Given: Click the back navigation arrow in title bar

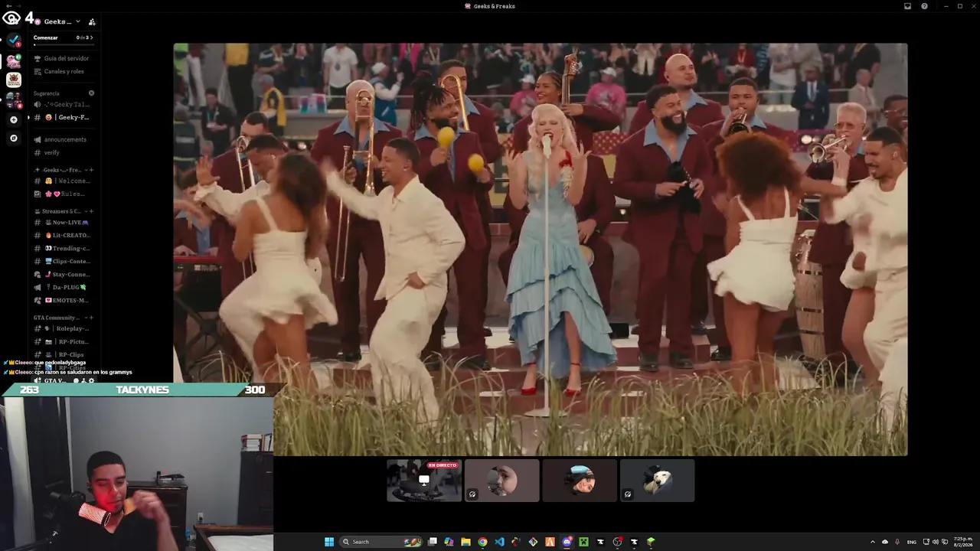Looking at the screenshot, I should (x=8, y=6).
